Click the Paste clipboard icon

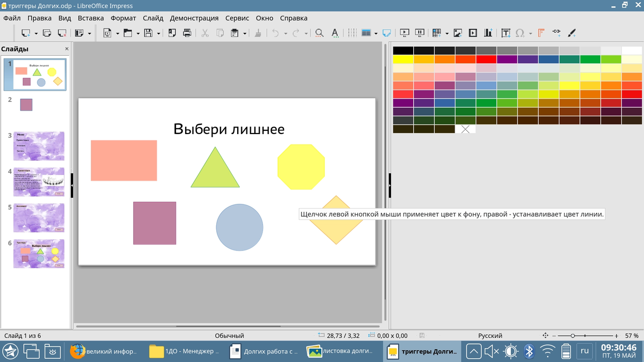click(235, 33)
